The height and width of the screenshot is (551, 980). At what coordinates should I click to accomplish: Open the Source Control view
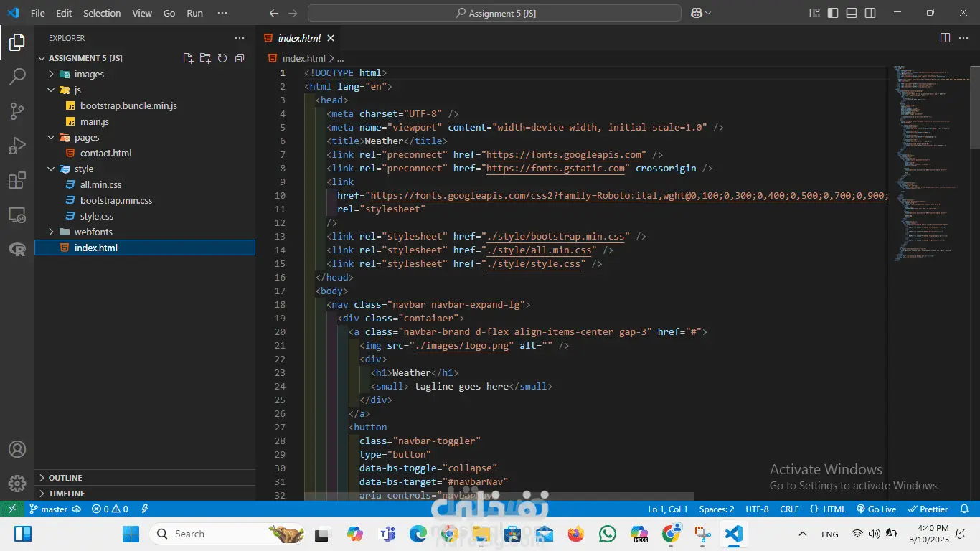pos(17,111)
